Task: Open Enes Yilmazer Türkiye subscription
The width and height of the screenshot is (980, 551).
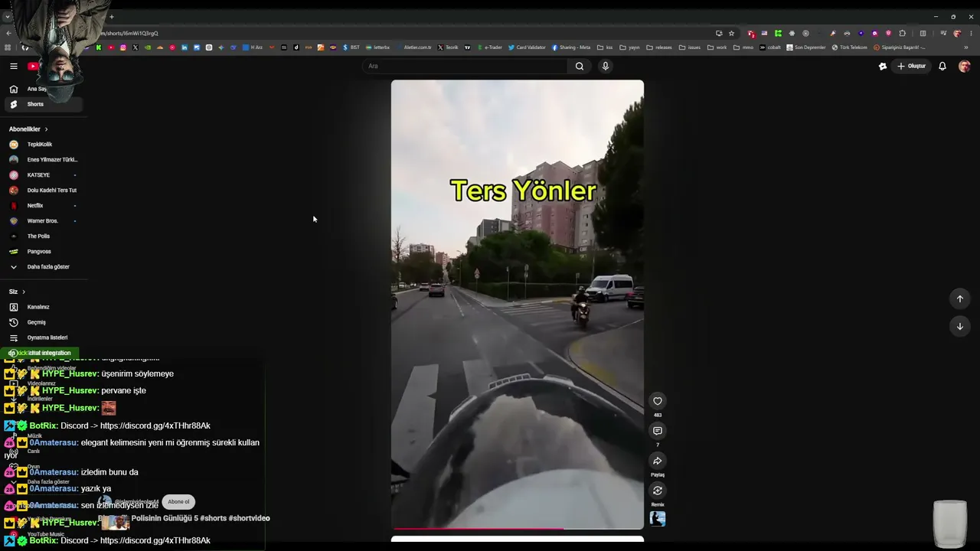Action: (x=43, y=160)
